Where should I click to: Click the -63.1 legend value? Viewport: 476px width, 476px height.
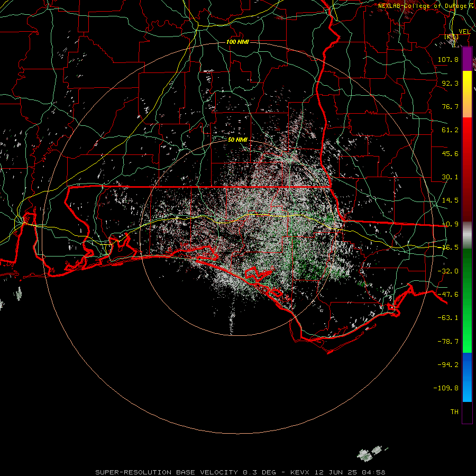coord(448,318)
